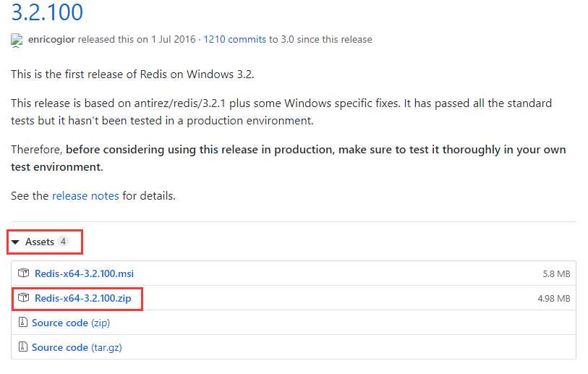
Task: Download Source code (zip)
Action: [71, 323]
